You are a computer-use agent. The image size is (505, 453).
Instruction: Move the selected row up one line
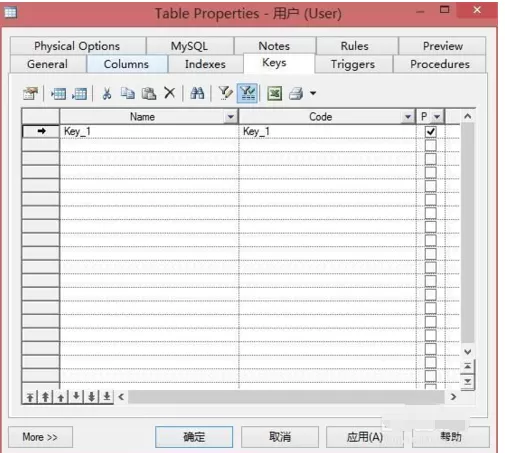[61, 397]
